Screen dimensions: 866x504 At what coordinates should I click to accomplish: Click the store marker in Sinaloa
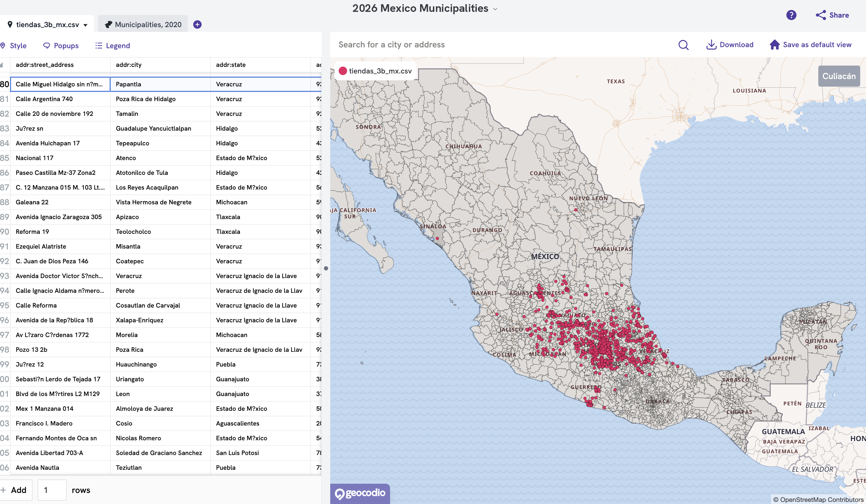437,238
